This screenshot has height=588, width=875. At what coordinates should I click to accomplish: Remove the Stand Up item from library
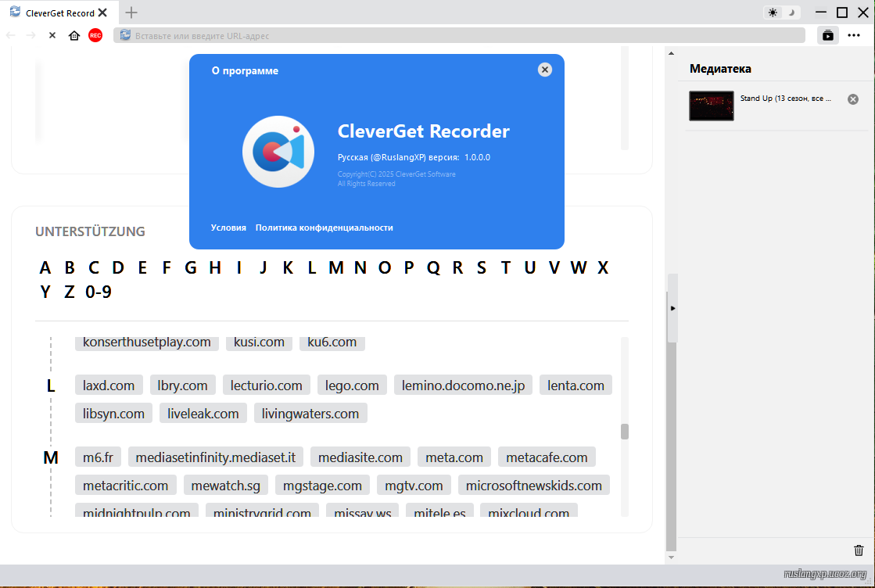click(853, 99)
